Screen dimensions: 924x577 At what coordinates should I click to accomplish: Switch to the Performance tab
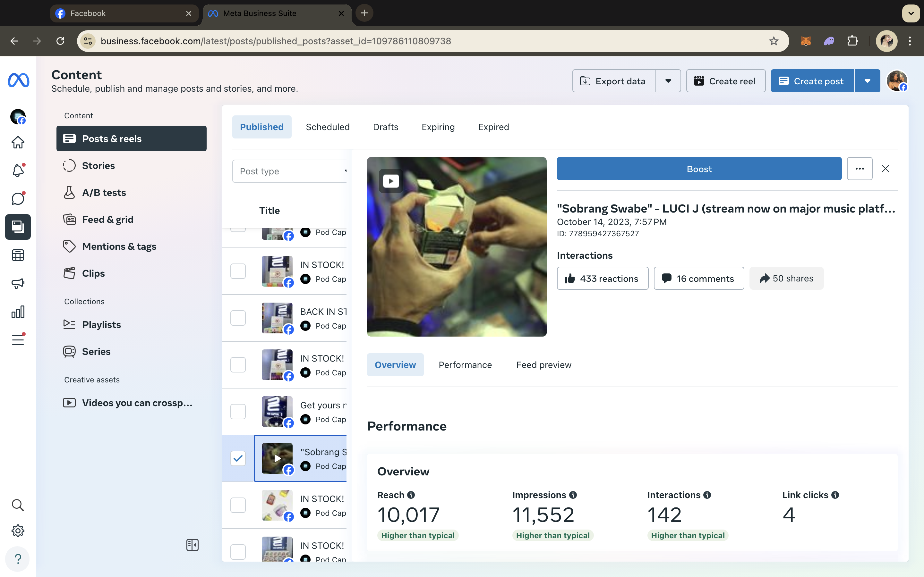pos(465,365)
